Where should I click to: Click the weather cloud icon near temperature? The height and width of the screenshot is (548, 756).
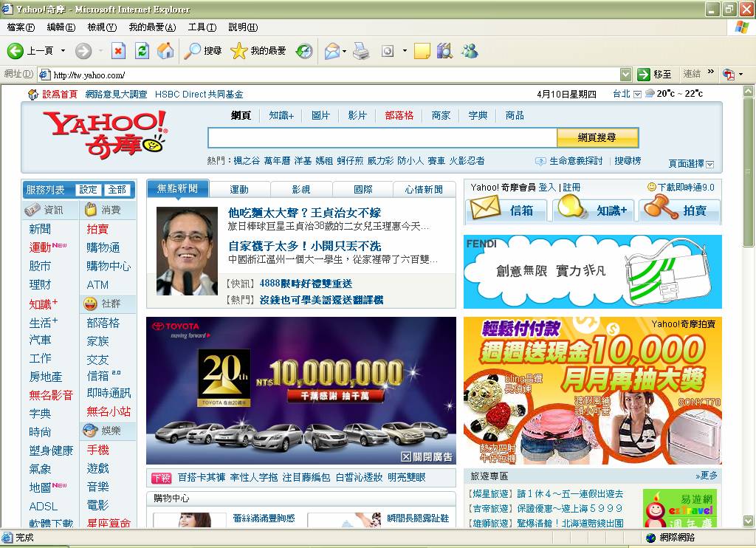650,94
